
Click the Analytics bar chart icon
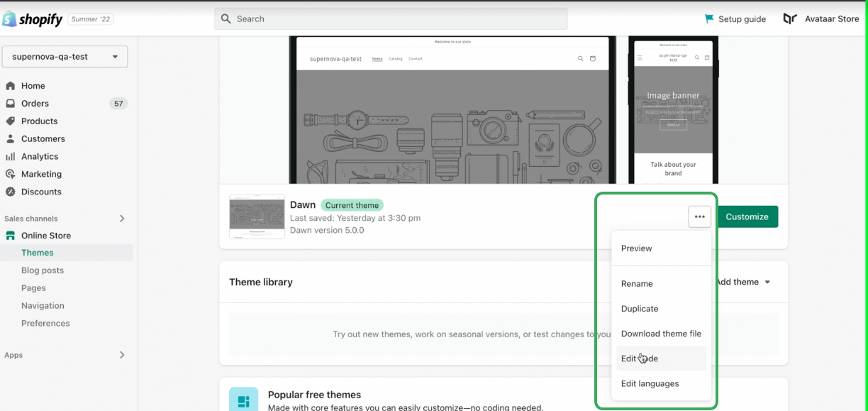(x=11, y=157)
